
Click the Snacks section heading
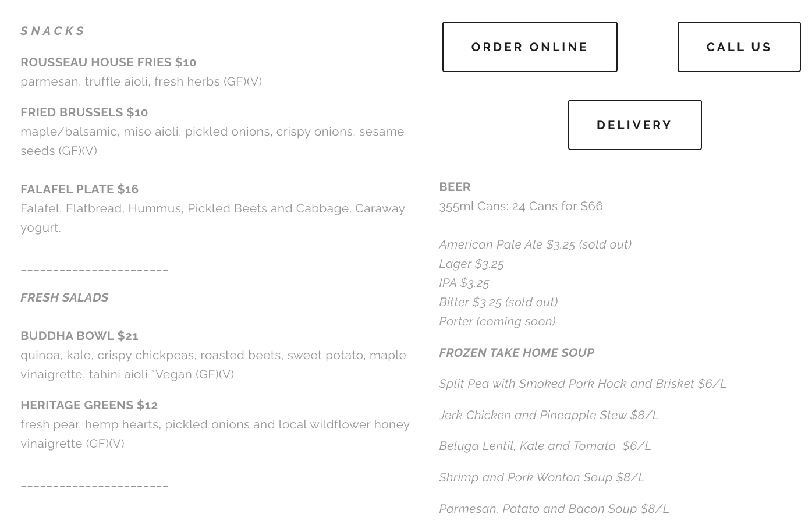[x=53, y=31]
